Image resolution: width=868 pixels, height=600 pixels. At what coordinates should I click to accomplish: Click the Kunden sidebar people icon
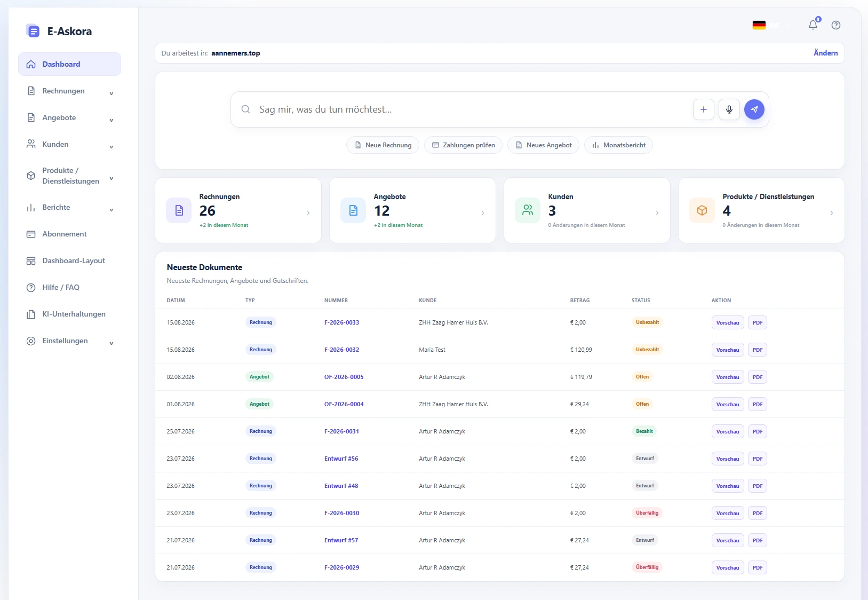31,144
